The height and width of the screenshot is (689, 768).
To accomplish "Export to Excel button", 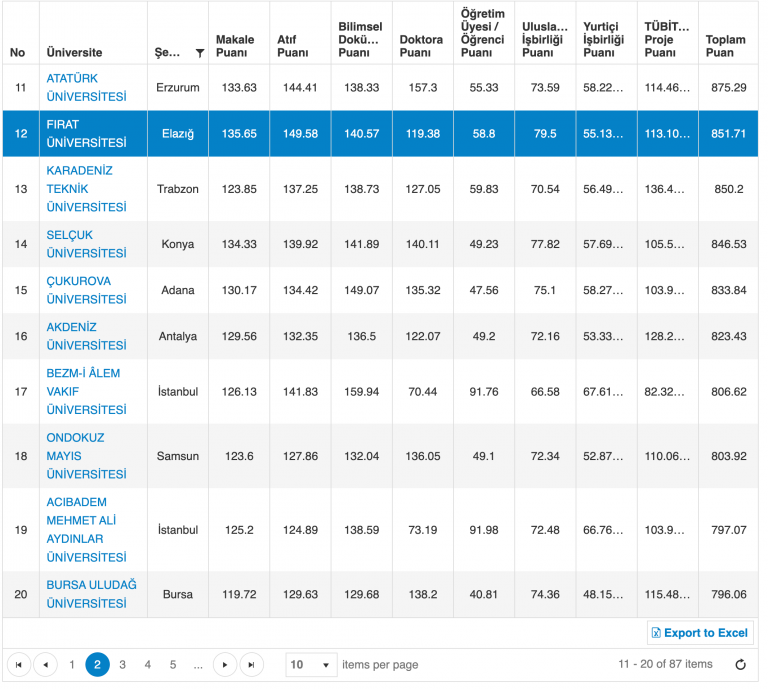I will pos(700,633).
